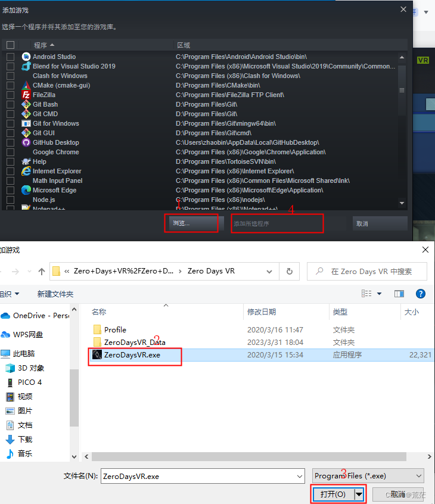This screenshot has width=435, height=504.
Task: Expand the file name history dropdown
Action: [x=300, y=477]
